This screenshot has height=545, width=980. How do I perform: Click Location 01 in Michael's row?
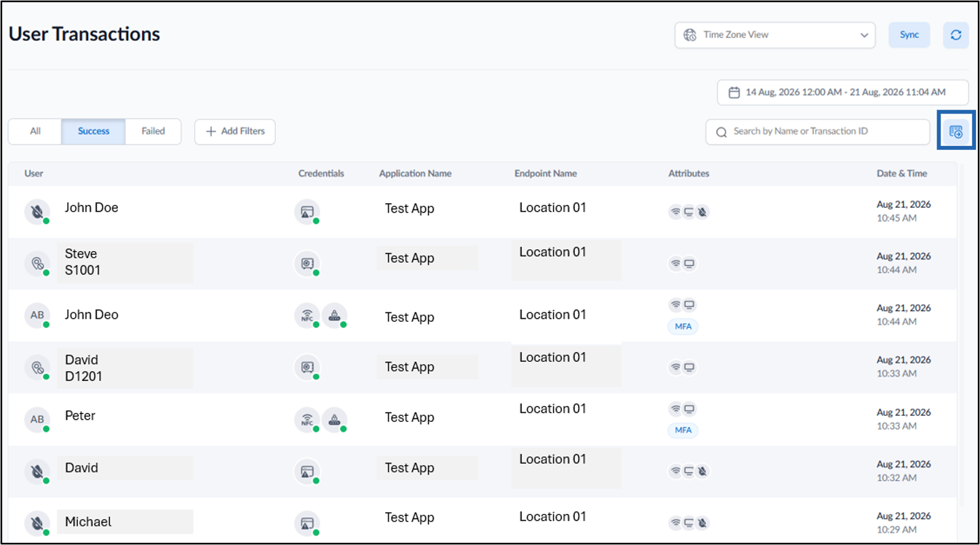552,517
